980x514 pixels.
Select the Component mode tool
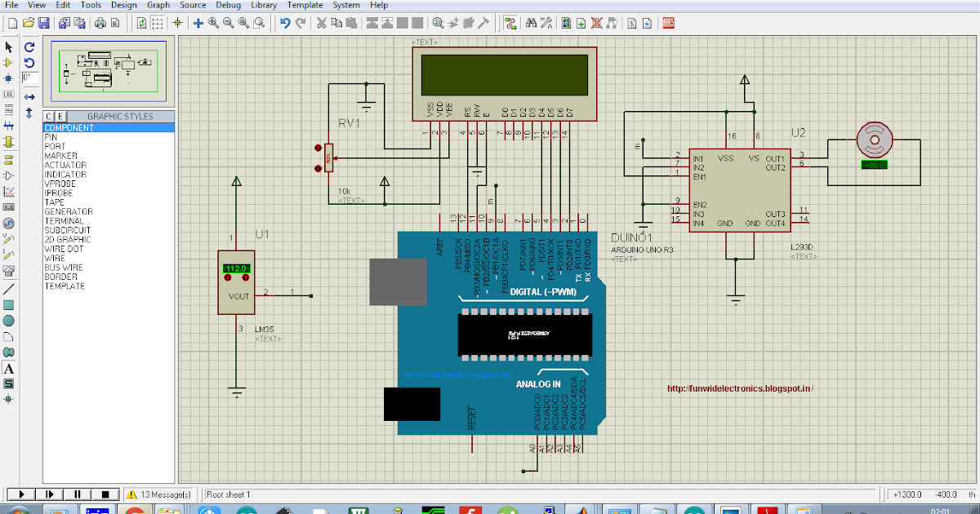(x=8, y=61)
